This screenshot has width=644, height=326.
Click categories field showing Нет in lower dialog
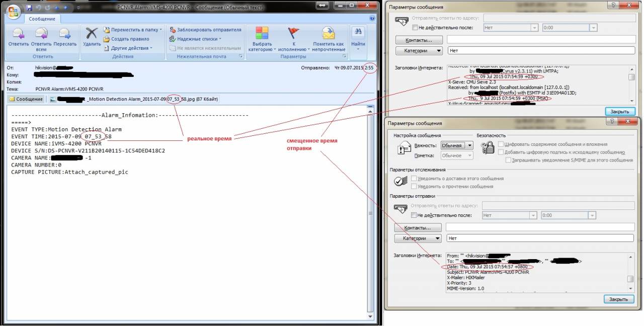point(540,238)
